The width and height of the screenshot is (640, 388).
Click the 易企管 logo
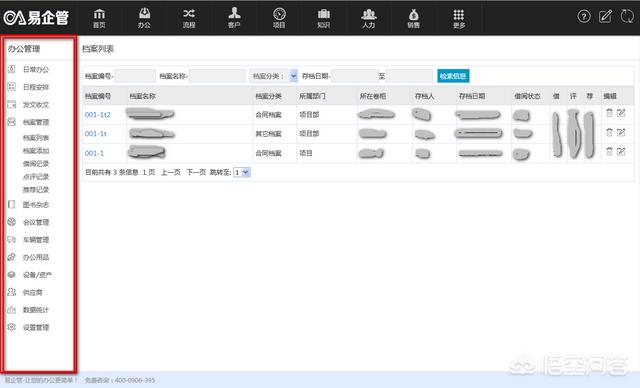click(36, 18)
